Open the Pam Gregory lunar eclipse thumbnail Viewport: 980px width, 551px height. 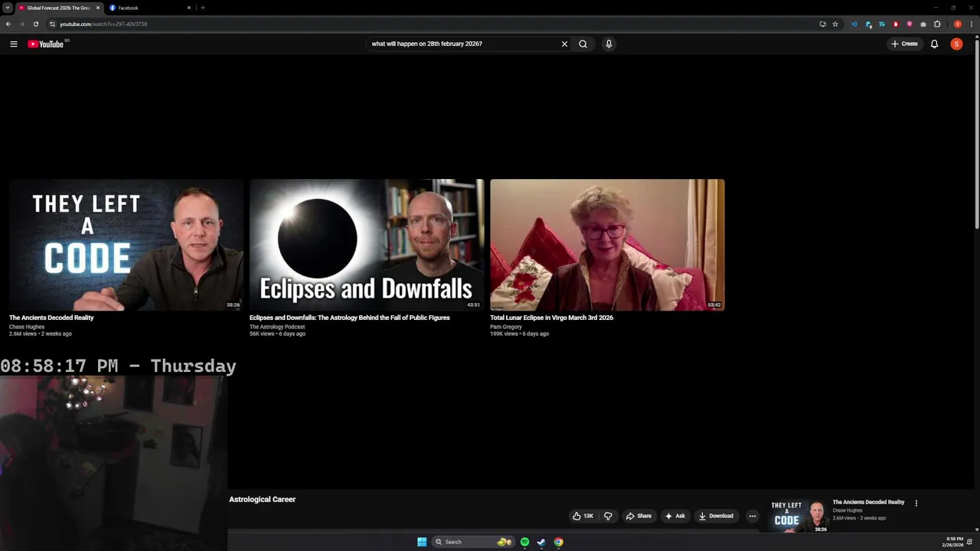click(x=607, y=245)
